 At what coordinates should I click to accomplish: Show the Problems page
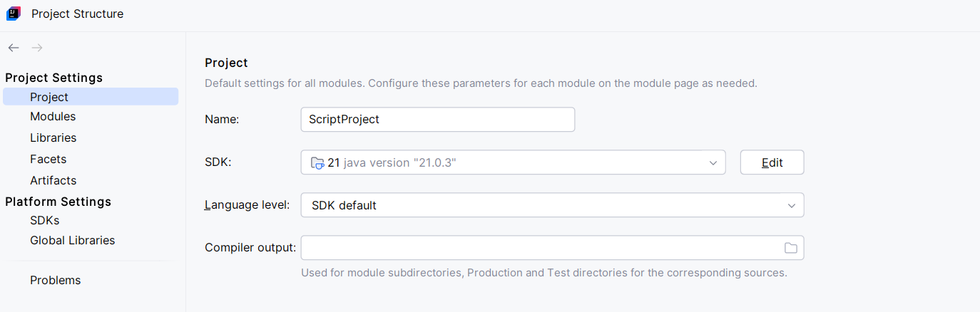(55, 280)
